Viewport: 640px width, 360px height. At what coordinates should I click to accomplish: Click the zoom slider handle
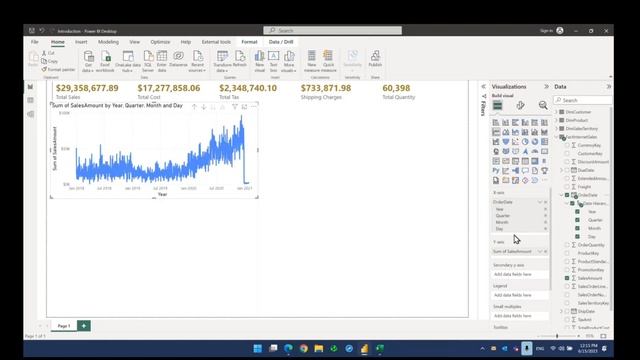point(557,336)
